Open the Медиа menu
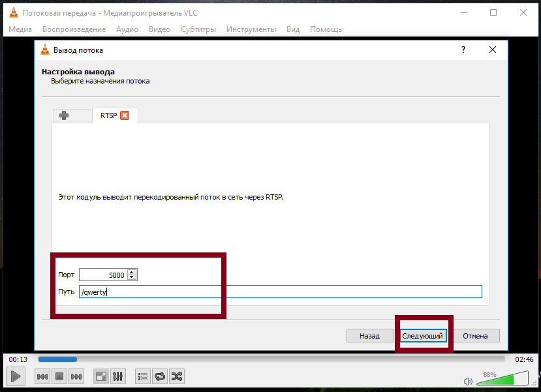 coord(20,29)
